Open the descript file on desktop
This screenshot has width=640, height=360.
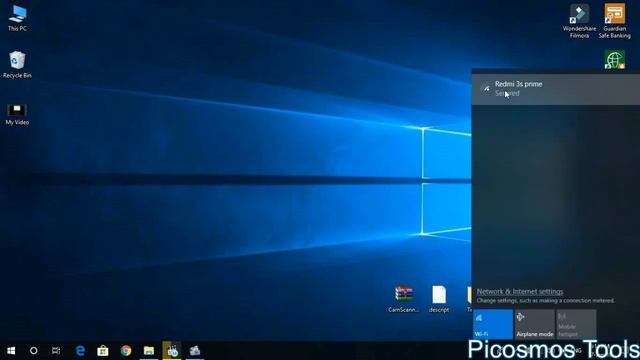439,299
